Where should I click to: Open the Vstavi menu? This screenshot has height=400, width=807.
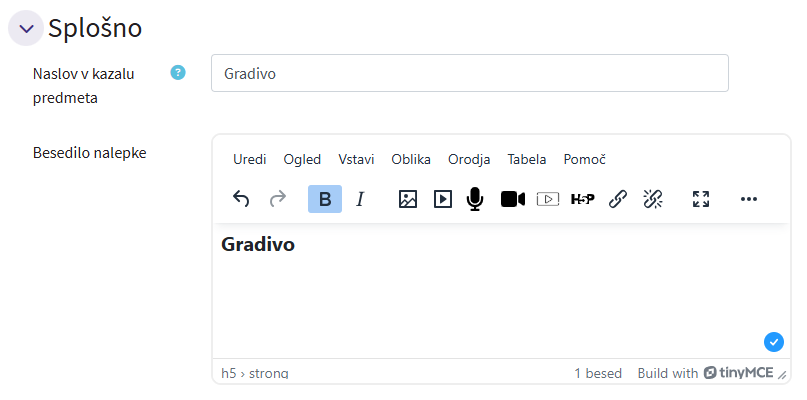[x=356, y=159]
